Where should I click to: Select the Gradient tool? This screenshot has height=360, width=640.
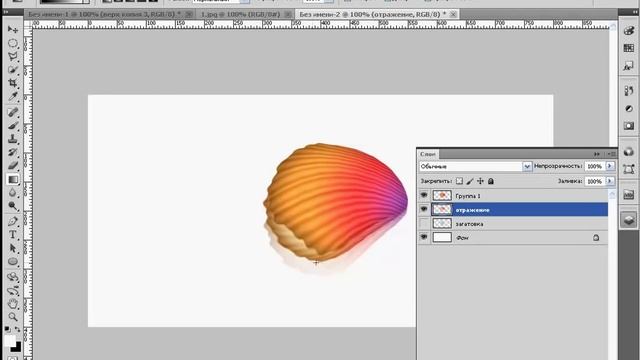(x=13, y=179)
